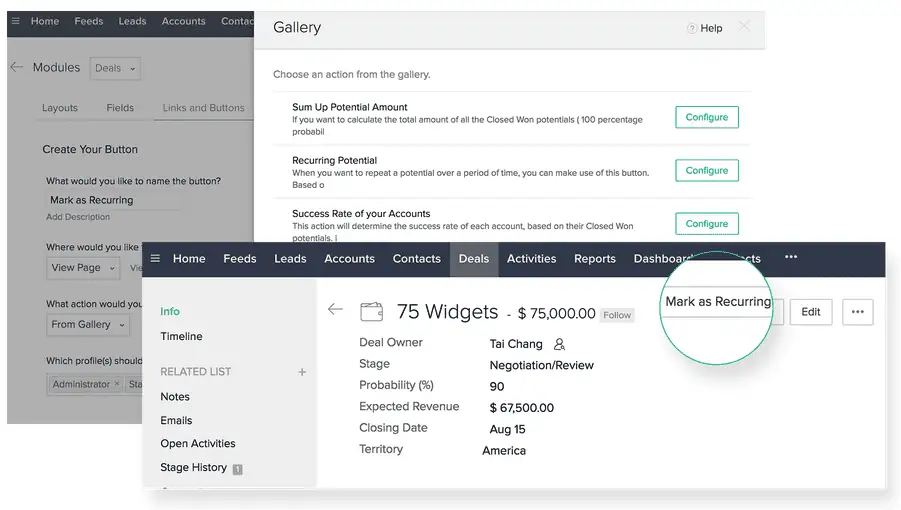The width and height of the screenshot is (901, 510).
Task: Open Stage History in related list
Action: click(x=193, y=467)
